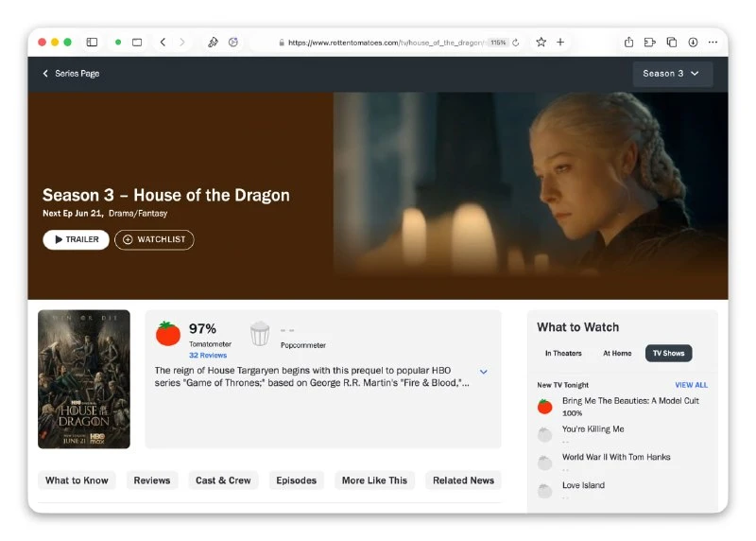Expand the synopsis with chevron arrow
The height and width of the screenshot is (541, 756).
[483, 372]
